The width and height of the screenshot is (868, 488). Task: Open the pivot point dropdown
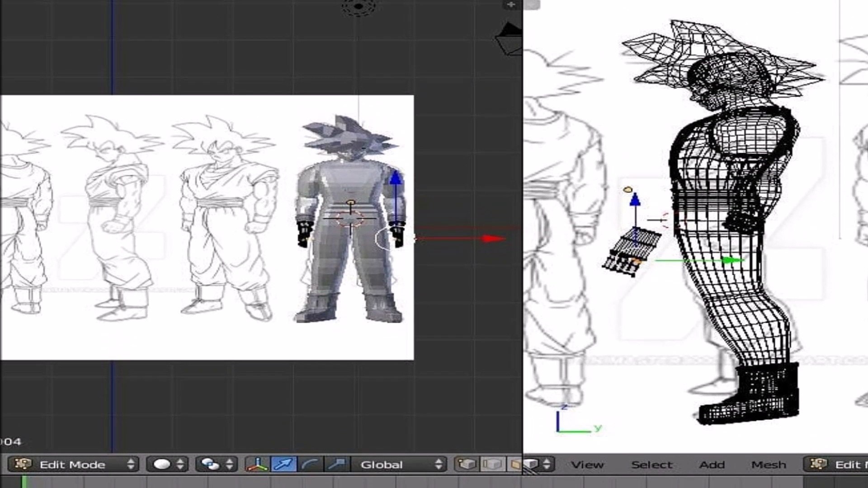[216, 464]
